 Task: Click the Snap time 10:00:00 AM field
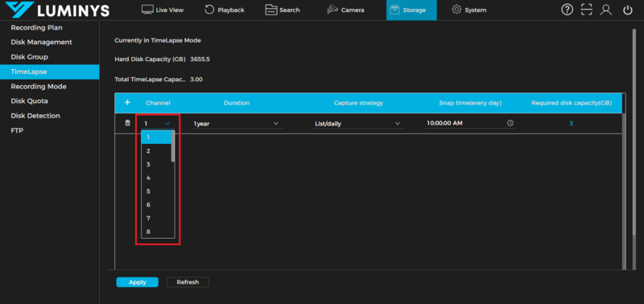coord(470,124)
